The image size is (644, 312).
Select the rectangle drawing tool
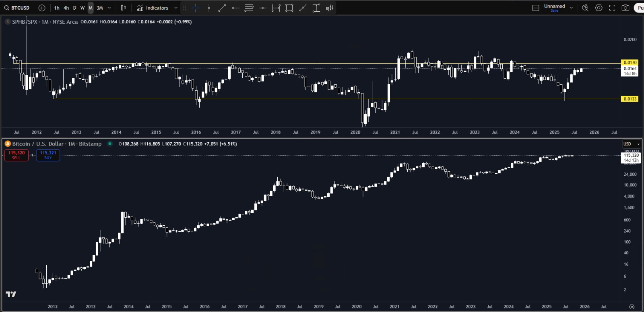tap(289, 8)
